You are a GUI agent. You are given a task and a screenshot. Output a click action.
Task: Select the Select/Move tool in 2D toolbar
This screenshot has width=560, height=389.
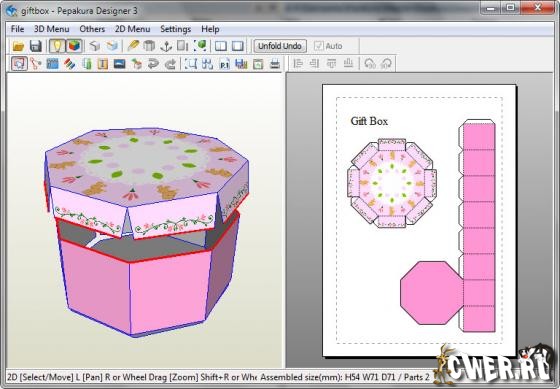tap(19, 64)
